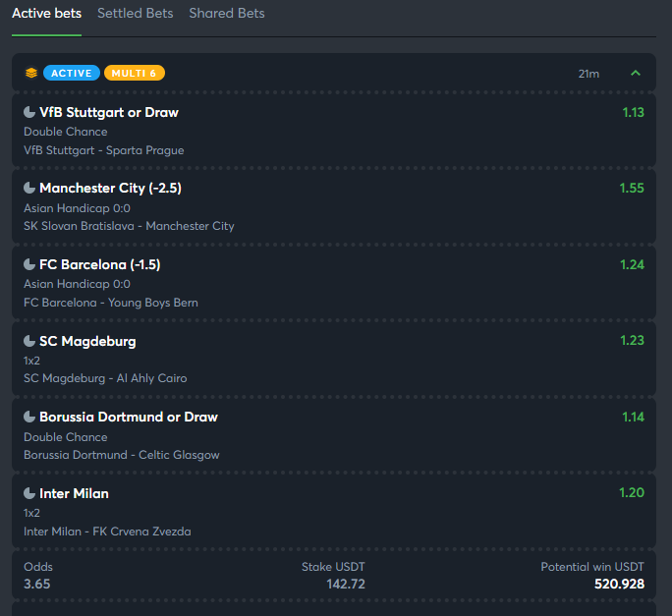Click Asian Handicap 0:0 under Manchester City
The width and height of the screenshot is (672, 616).
78,208
